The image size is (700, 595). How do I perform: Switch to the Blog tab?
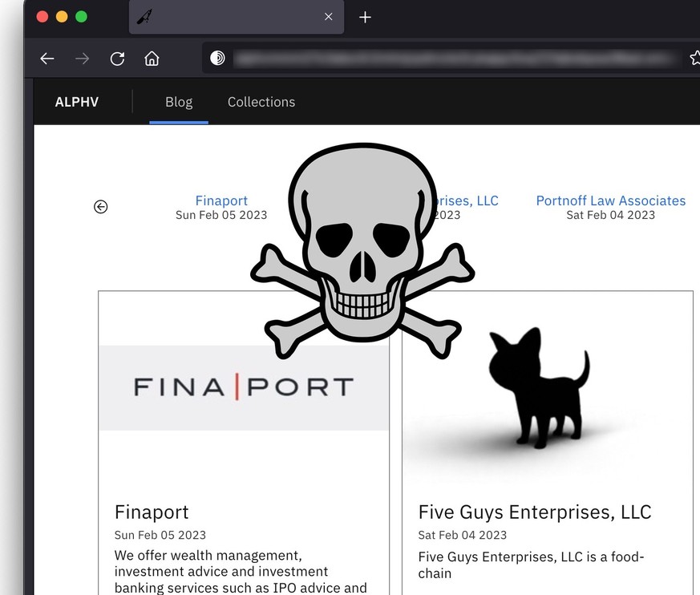(x=179, y=102)
